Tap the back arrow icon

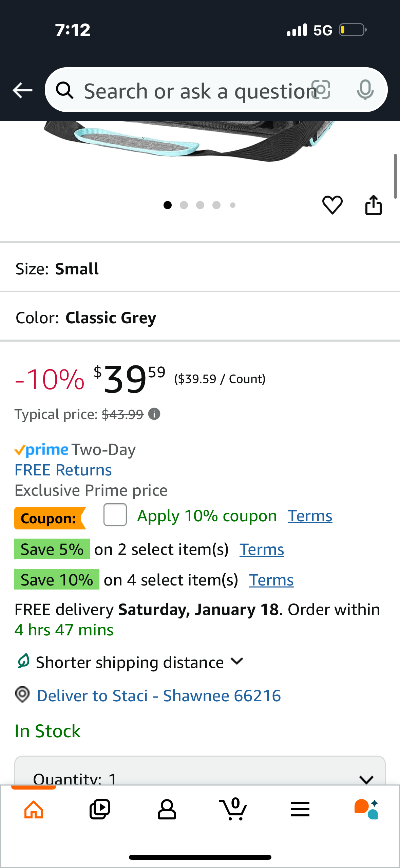(22, 90)
